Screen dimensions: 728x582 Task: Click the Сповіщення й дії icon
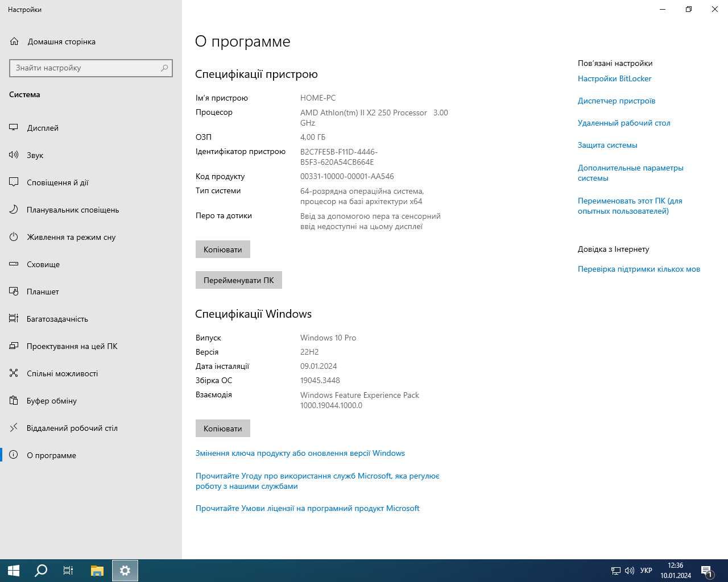(x=14, y=182)
